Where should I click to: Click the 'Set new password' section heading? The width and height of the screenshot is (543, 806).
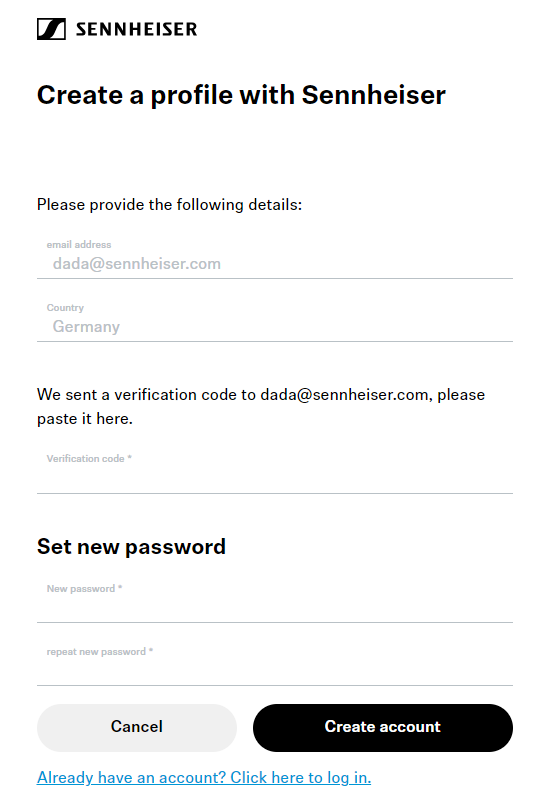pos(131,547)
